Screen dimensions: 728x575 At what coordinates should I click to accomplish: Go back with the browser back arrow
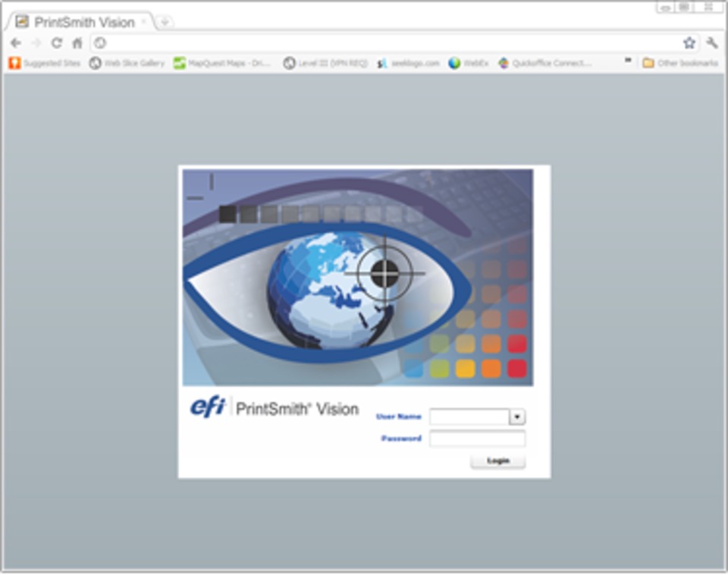(x=16, y=43)
